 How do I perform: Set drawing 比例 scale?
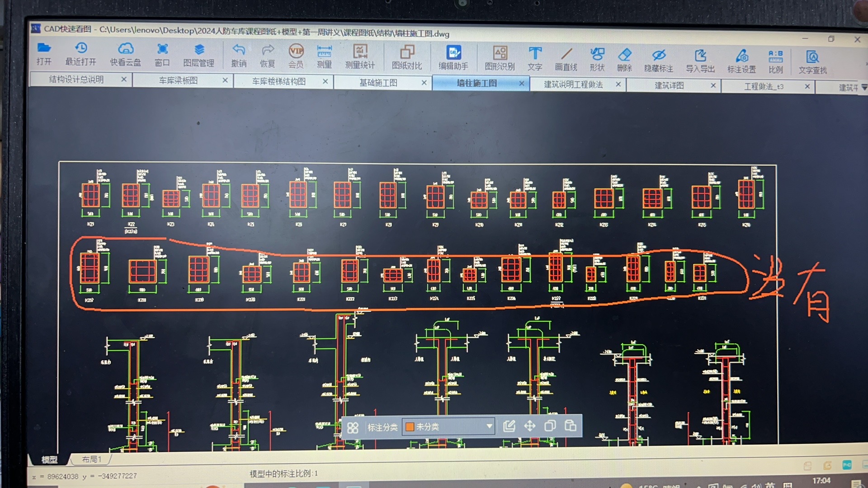(x=775, y=62)
